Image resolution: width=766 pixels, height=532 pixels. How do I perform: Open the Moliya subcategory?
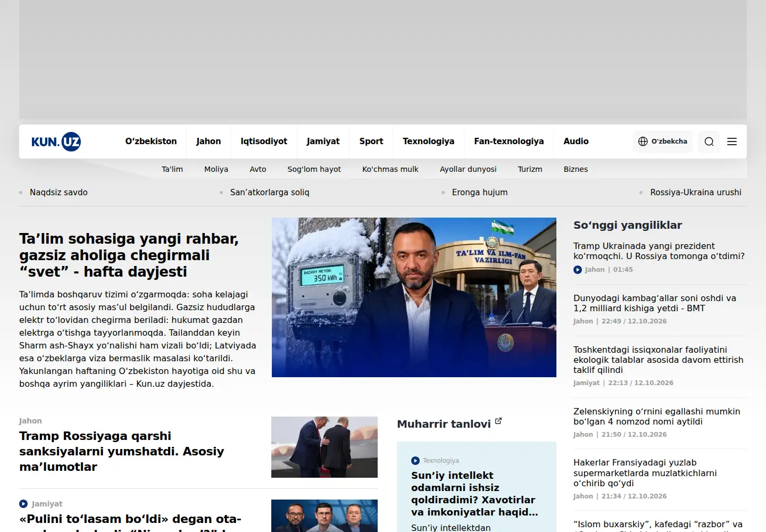coord(216,169)
